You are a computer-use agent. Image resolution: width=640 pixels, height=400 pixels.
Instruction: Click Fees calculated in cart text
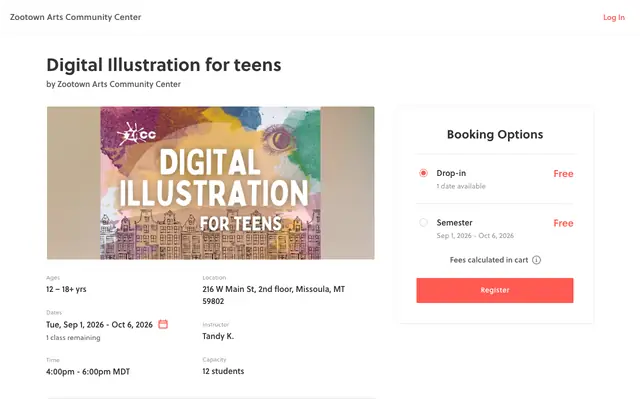pos(489,260)
